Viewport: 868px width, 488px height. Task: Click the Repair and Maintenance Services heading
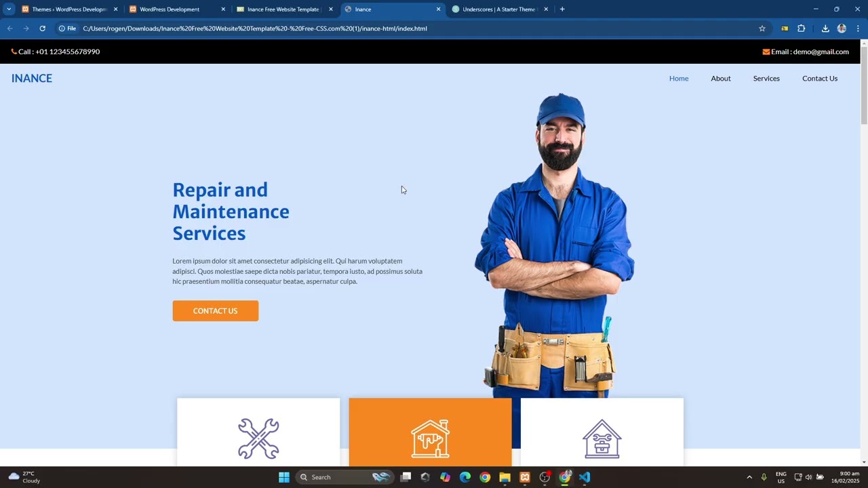pyautogui.click(x=231, y=211)
